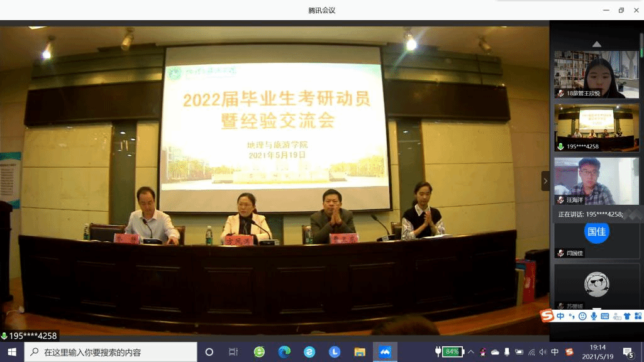
Task: Open Tencent Meeting icon in taskbar
Action: pyautogui.click(x=385, y=352)
